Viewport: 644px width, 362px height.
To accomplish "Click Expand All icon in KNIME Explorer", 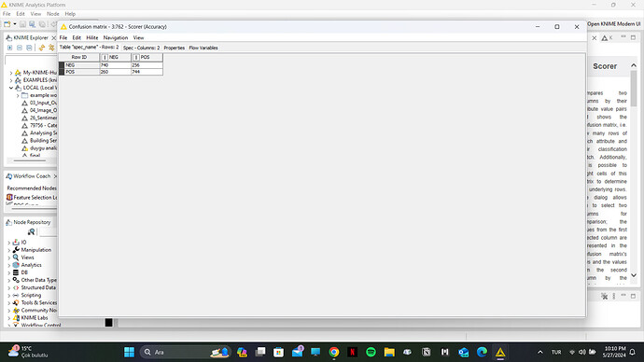I will (10, 48).
